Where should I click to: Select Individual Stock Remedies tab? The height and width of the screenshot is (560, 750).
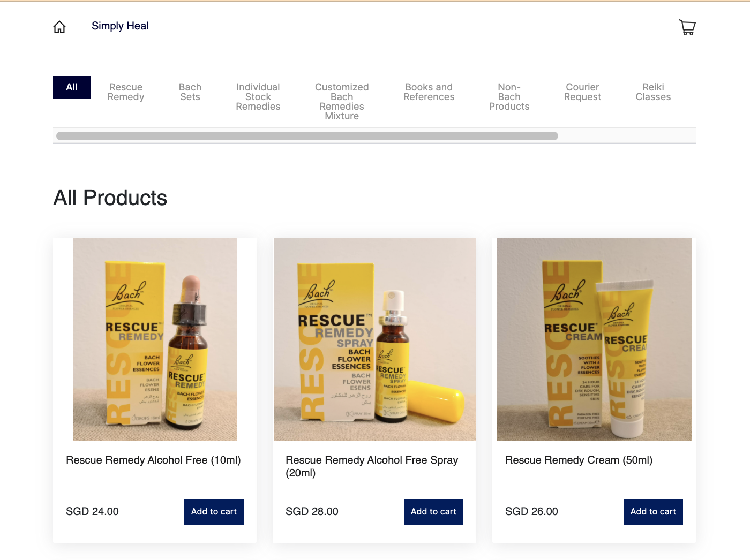coord(258,97)
